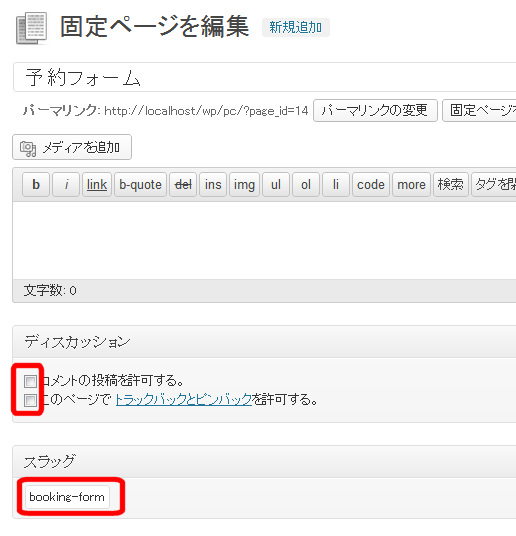Click the メディアを追加 button

pyautogui.click(x=72, y=147)
